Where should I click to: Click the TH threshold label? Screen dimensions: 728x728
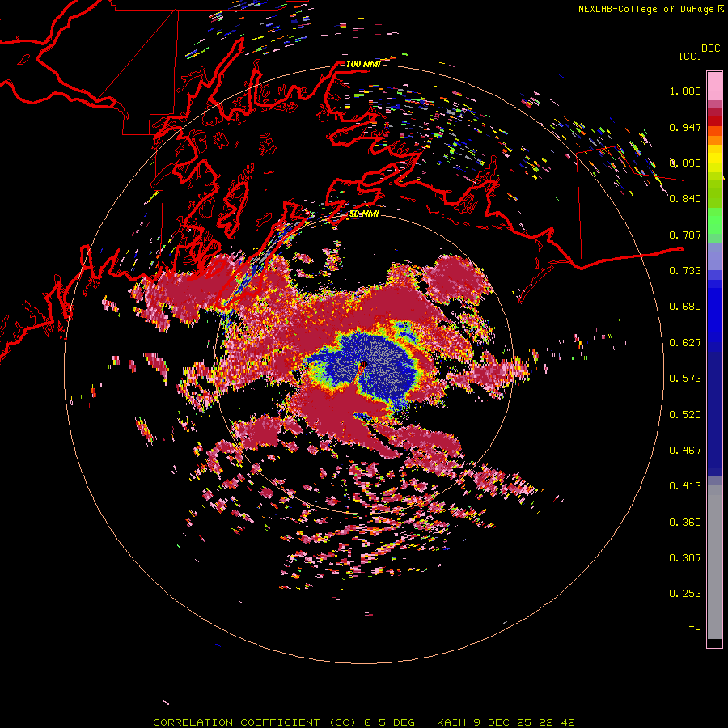[695, 630]
